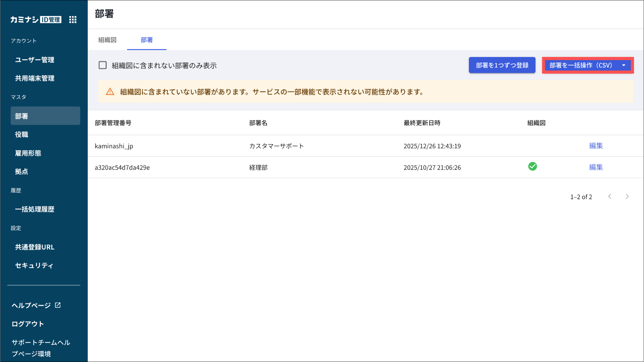Open the app grid launcher icon

pyautogui.click(x=73, y=19)
